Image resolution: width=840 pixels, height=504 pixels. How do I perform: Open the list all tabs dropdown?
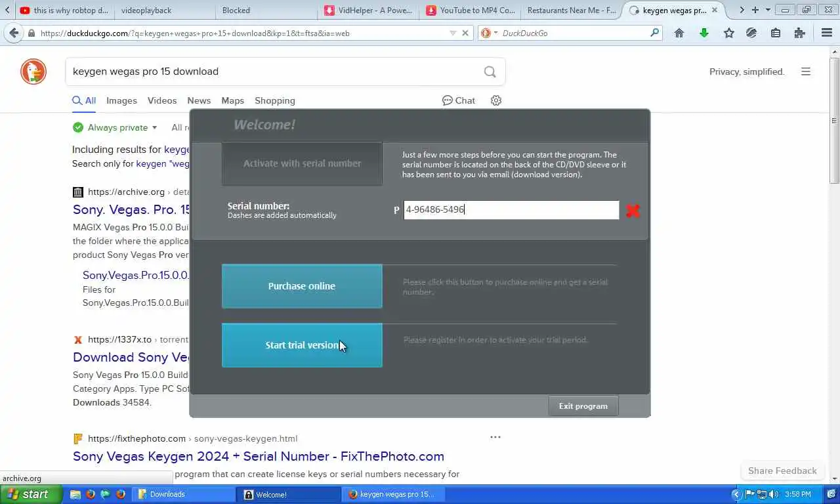(x=768, y=10)
